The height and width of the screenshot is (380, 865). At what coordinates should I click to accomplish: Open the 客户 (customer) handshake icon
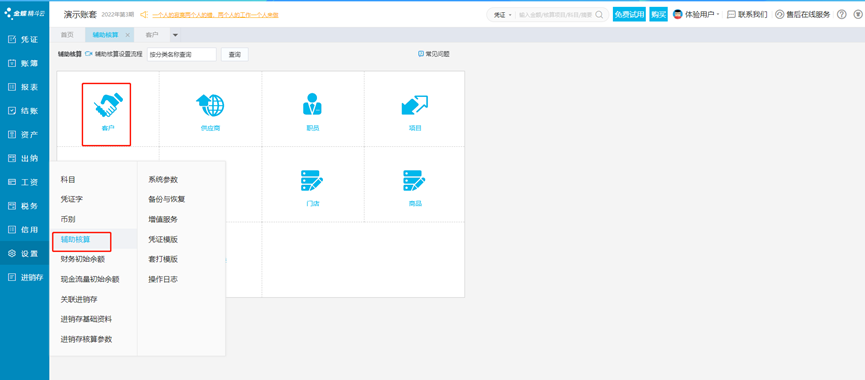click(x=108, y=105)
